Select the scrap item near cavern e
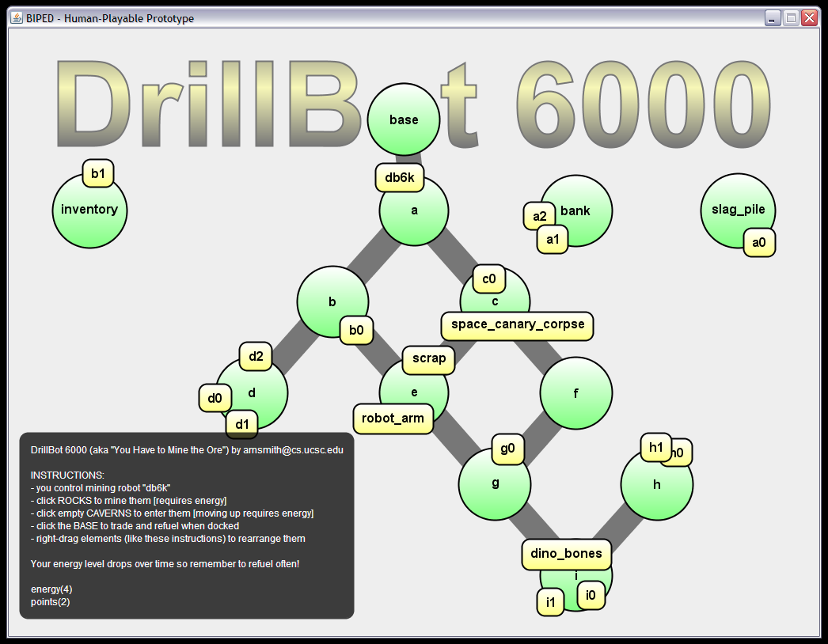The image size is (828, 644). pos(427,359)
